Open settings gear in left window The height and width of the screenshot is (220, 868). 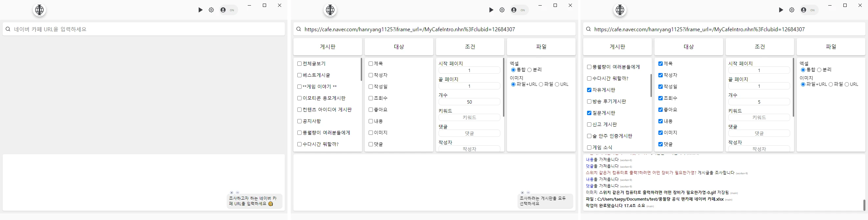(211, 10)
